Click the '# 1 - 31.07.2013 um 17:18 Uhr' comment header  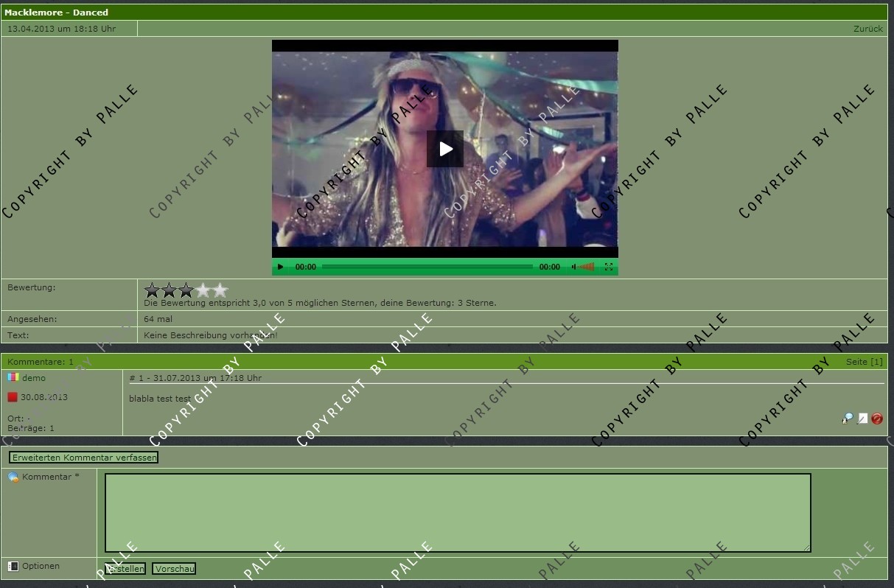[195, 378]
